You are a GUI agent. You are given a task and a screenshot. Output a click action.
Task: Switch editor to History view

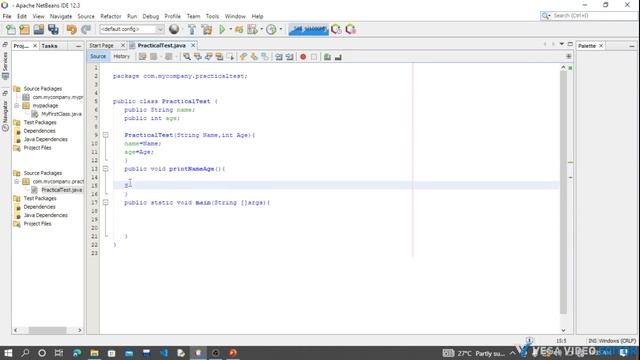(121, 56)
